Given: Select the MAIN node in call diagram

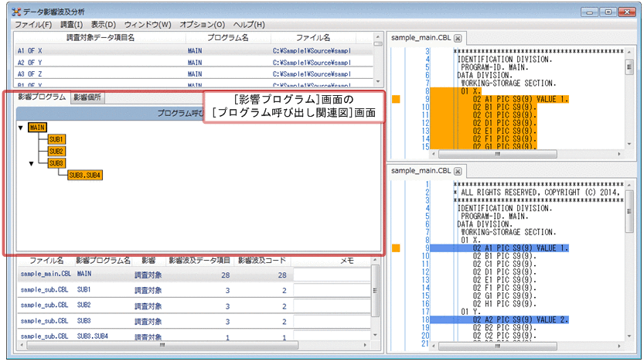Looking at the screenshot, I should (x=37, y=128).
